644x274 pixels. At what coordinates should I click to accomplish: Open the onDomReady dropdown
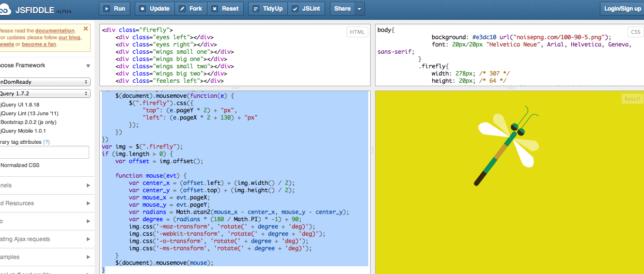(x=45, y=82)
